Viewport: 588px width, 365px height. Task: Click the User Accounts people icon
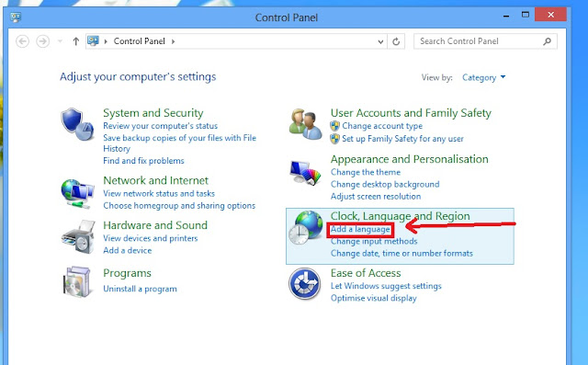coord(305,124)
